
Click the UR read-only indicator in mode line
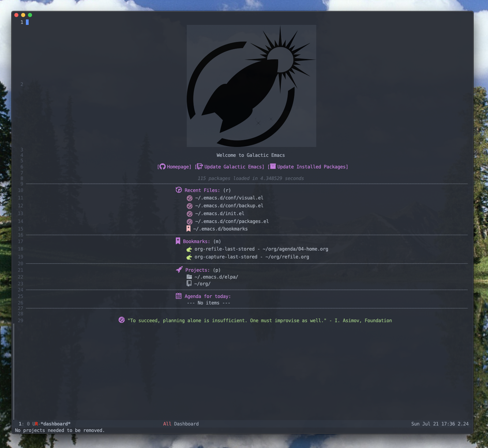35,424
